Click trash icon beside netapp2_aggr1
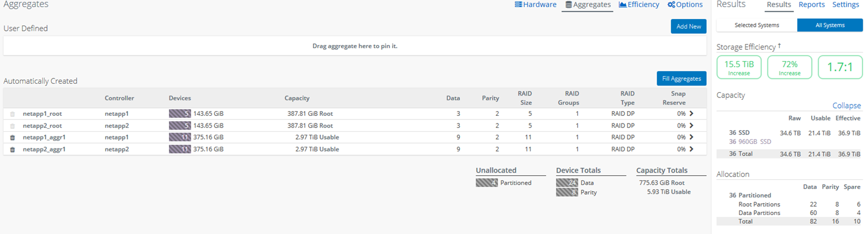Viewport: 868px width, 234px height. (x=12, y=149)
